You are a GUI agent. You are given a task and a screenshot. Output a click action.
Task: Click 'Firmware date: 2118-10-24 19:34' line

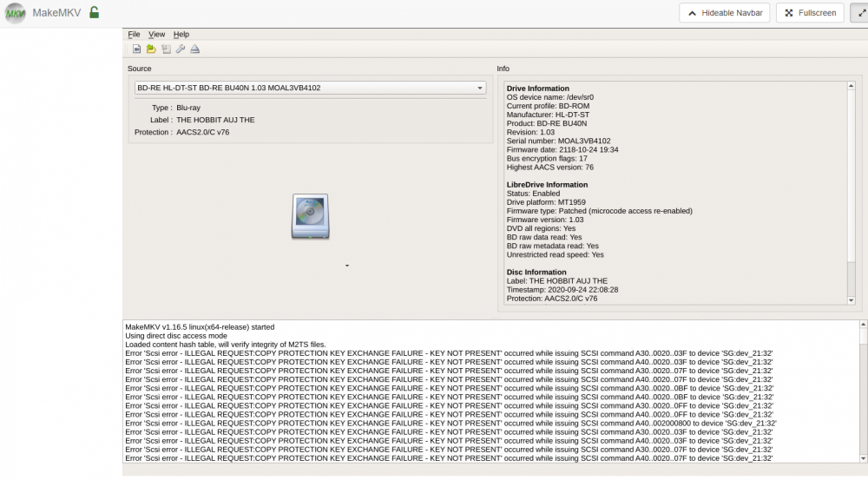(562, 150)
